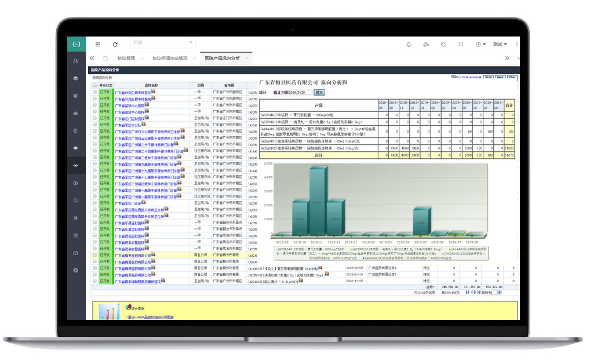Open the 广东省军区92分队 link

pyautogui.click(x=128, y=125)
